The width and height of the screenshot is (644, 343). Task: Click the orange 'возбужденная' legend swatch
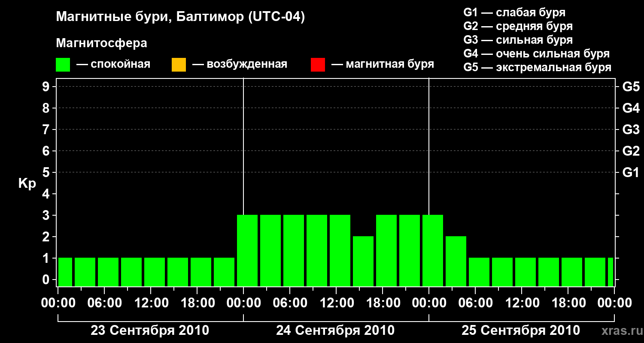(179, 65)
